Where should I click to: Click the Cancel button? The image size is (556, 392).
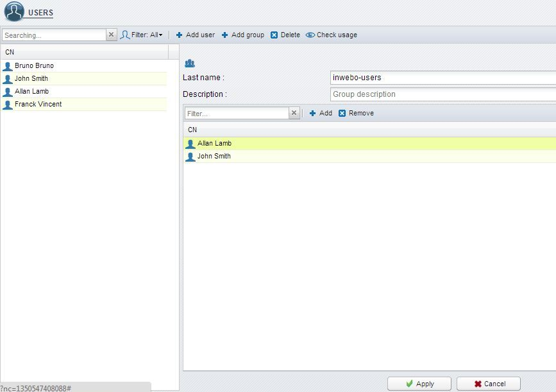click(489, 384)
